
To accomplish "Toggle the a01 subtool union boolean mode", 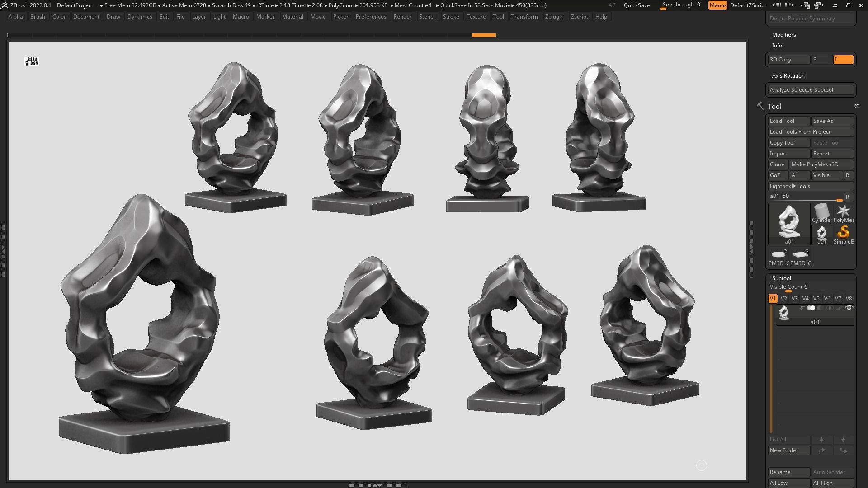I will (811, 308).
